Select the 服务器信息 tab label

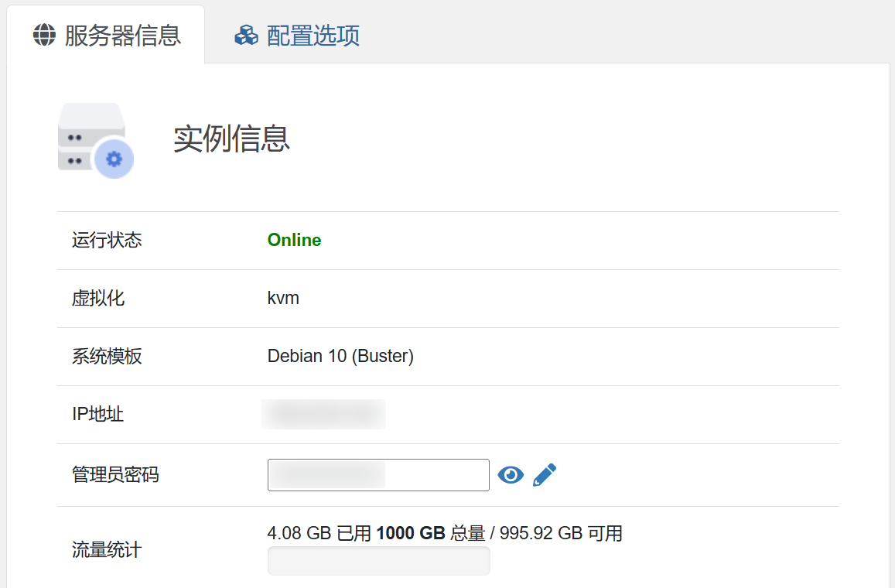tap(122, 36)
